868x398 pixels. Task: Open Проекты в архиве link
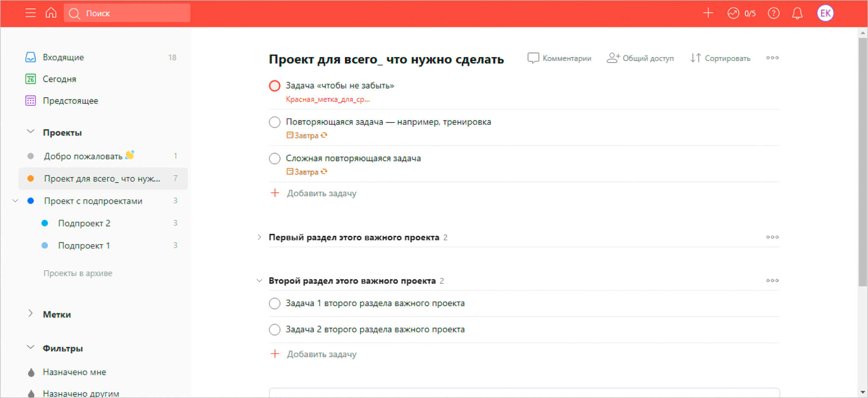(x=78, y=273)
